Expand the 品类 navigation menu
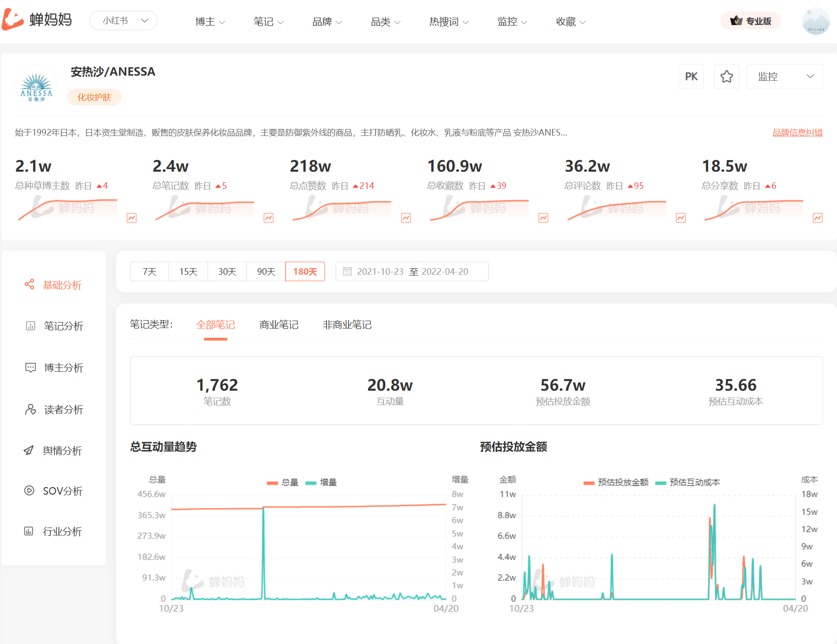This screenshot has height=644, width=837. [x=385, y=22]
